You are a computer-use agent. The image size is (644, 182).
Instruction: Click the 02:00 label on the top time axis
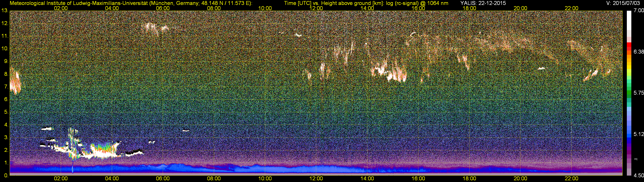[61, 8]
